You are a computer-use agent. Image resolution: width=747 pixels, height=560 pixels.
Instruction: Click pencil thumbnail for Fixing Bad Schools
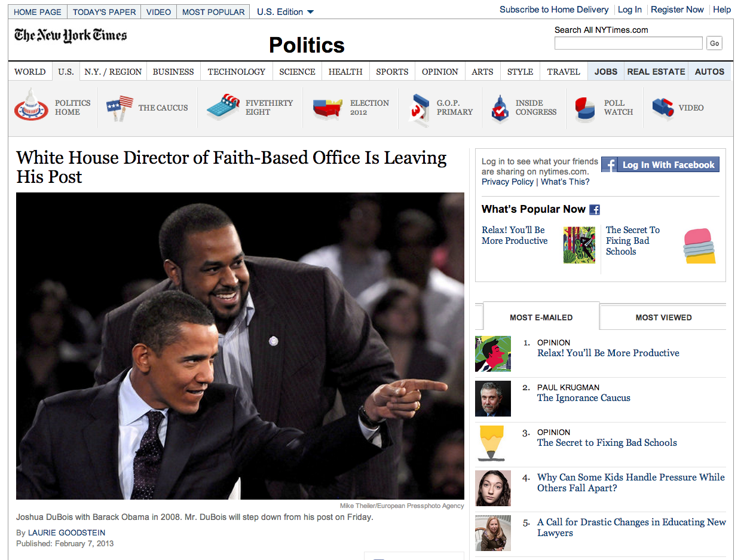(x=493, y=443)
